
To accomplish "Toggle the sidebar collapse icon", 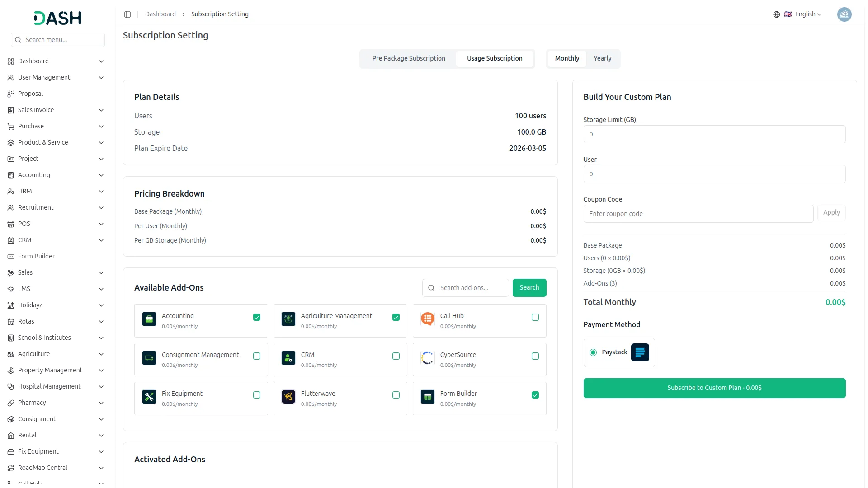I will tap(127, 14).
